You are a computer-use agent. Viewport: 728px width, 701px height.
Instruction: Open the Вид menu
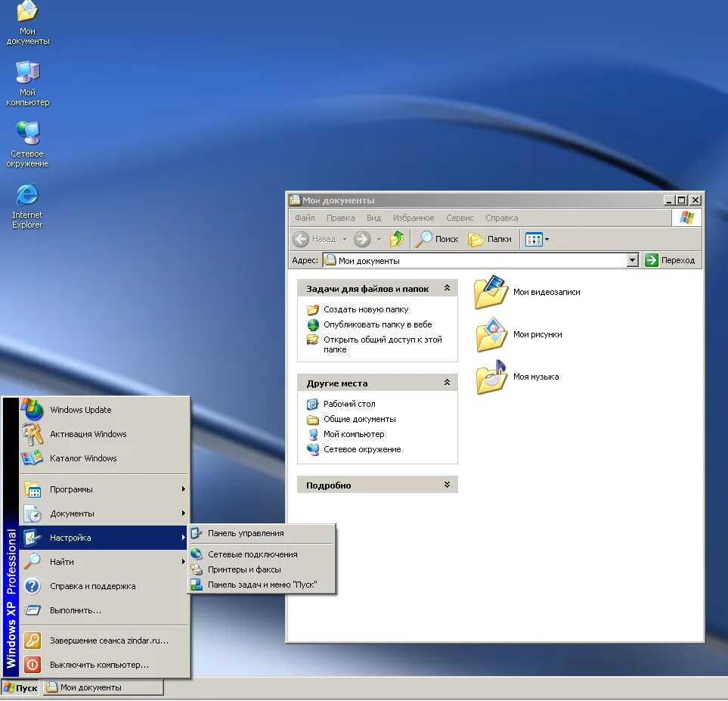coord(373,218)
